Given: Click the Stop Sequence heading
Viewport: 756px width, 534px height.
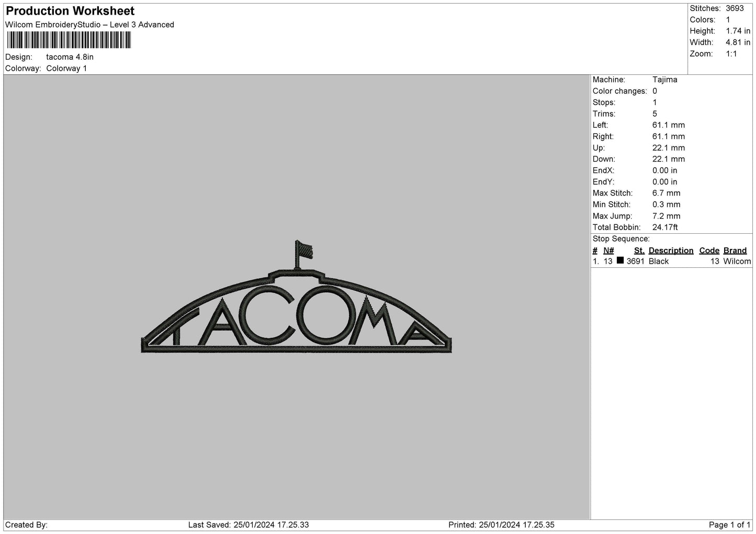Looking at the screenshot, I should click(621, 239).
